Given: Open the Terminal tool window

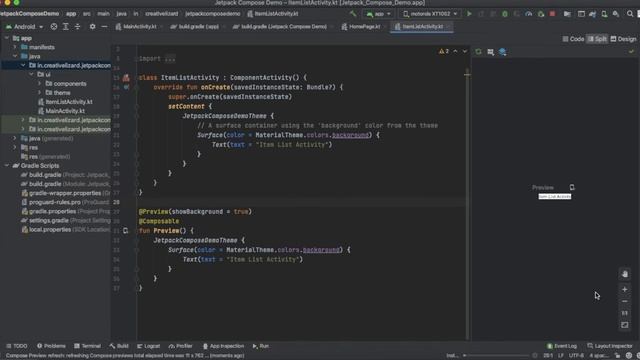Looking at the screenshot, I should pyautogui.click(x=87, y=346).
